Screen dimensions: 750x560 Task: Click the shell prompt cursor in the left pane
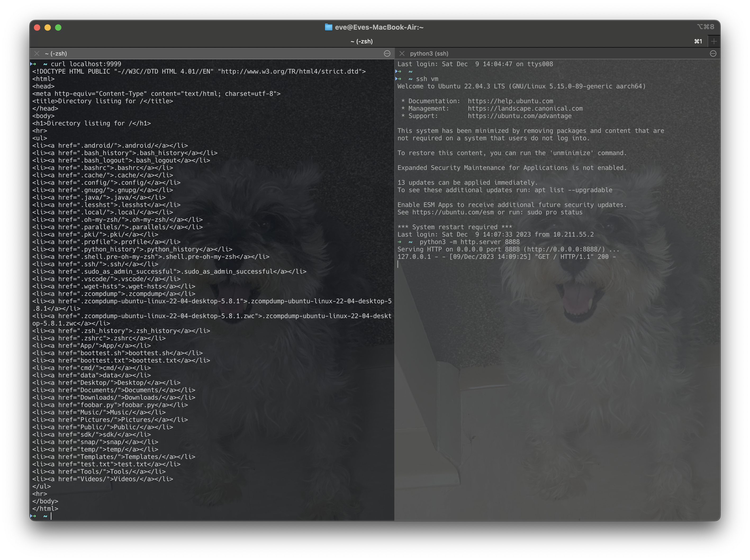[x=52, y=516]
